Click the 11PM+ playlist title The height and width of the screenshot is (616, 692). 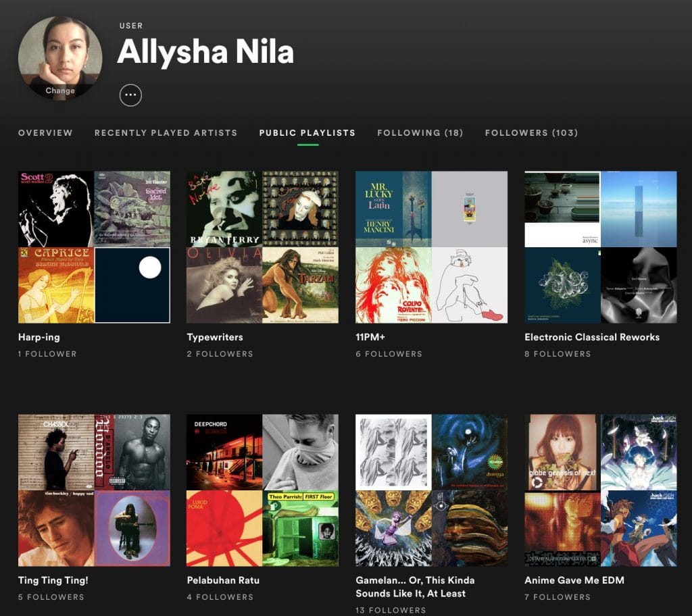[370, 337]
